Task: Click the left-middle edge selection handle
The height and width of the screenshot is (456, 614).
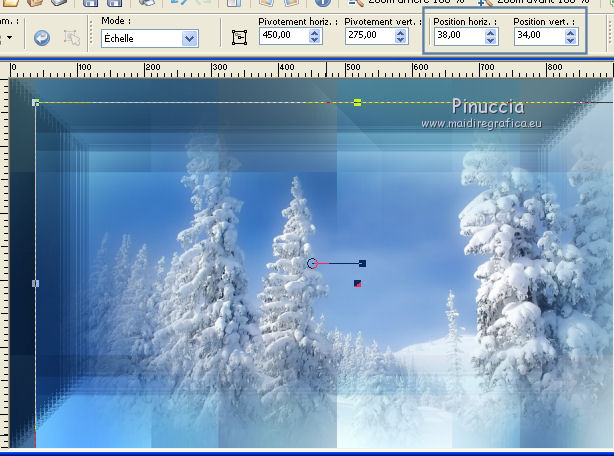Action: point(35,283)
